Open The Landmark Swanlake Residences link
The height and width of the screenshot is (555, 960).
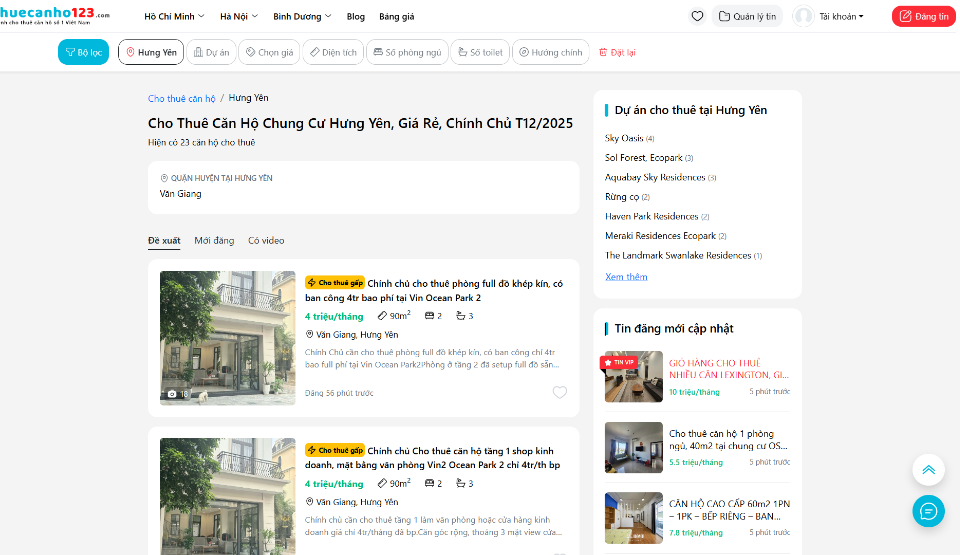[x=683, y=255]
